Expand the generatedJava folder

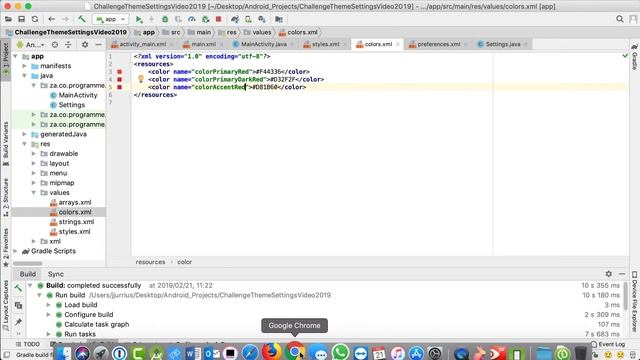24,134
